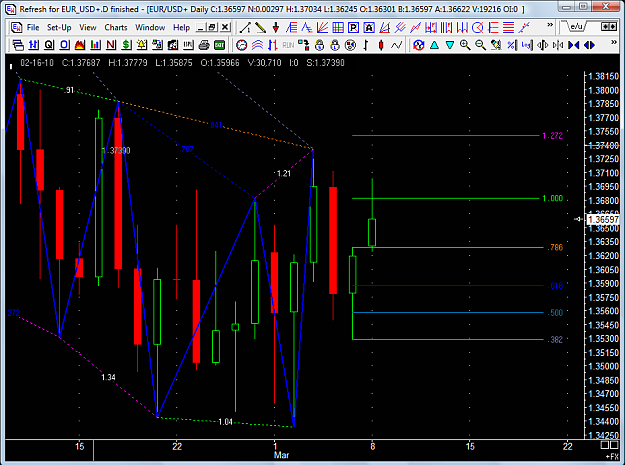
Task: Open the View menu
Action: (x=88, y=27)
